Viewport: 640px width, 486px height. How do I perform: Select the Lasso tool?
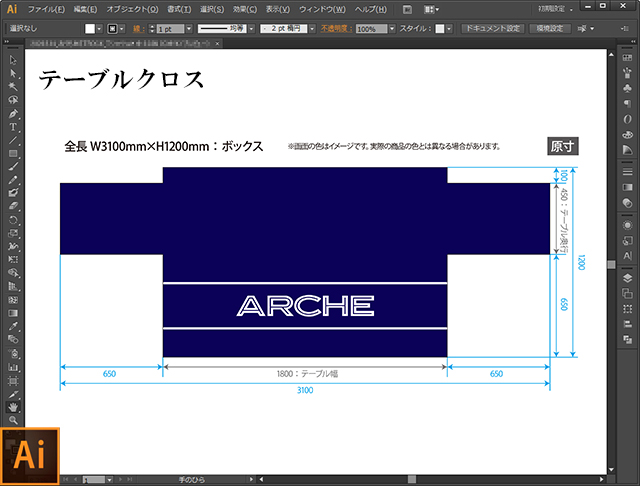[x=13, y=100]
